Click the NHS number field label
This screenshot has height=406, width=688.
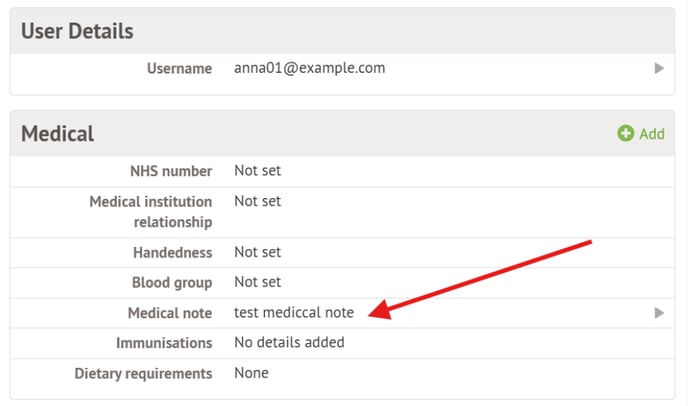[171, 171]
